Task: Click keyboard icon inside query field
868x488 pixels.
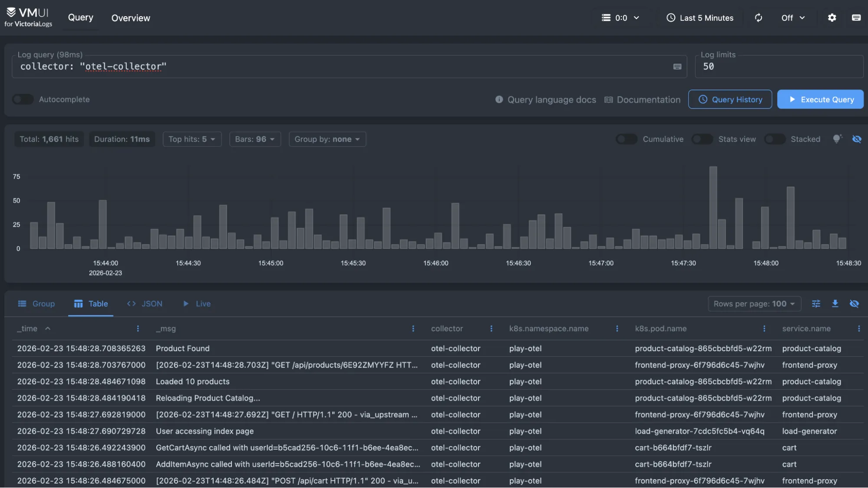Action: point(677,66)
